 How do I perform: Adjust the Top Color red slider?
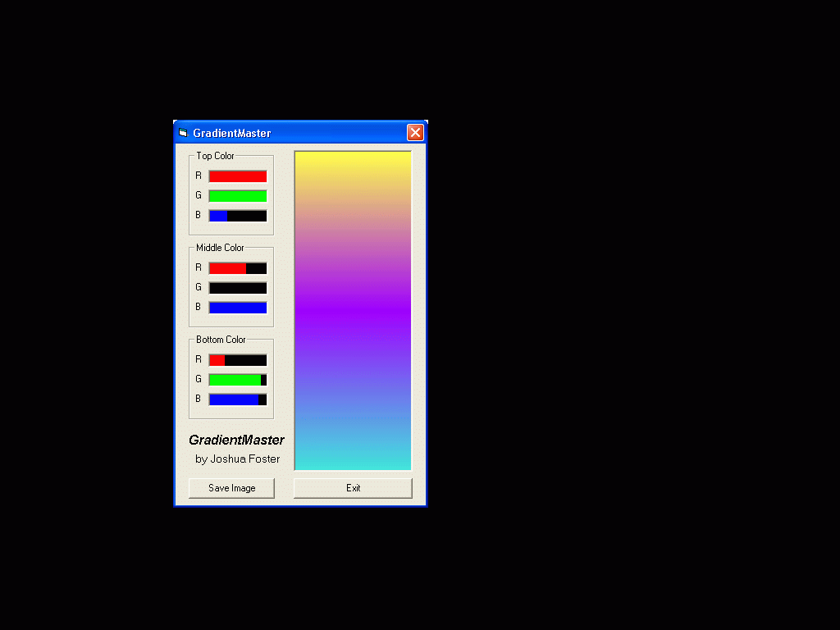tap(238, 176)
